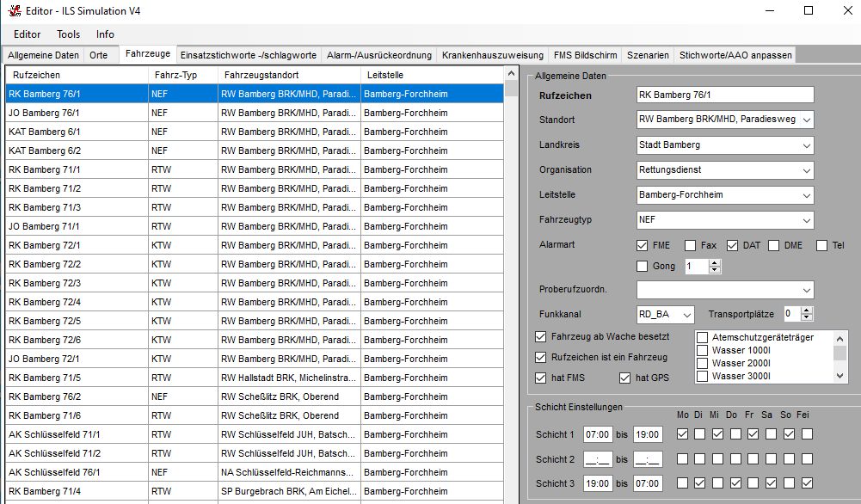Open the Tools menu
Image resolution: width=861 pixels, height=504 pixels.
pos(69,34)
